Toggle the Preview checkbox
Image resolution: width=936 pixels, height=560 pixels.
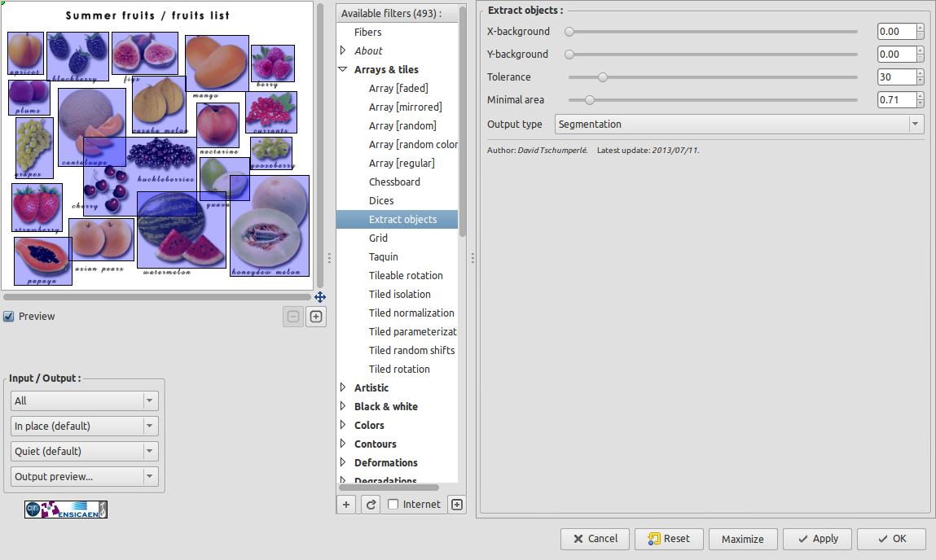(x=9, y=317)
